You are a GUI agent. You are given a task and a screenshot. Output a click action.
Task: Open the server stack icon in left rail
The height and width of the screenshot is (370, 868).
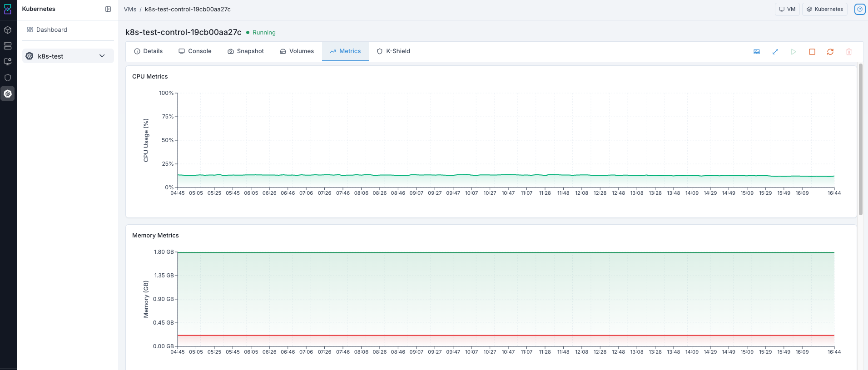pos(8,46)
